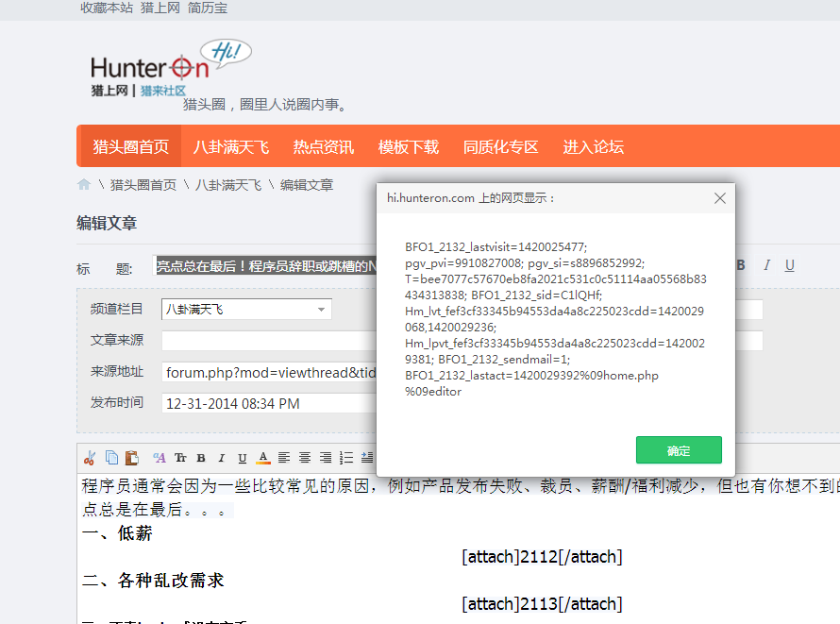Click the green 确定 button
Viewport: 840px width, 624px height.
pos(679,450)
